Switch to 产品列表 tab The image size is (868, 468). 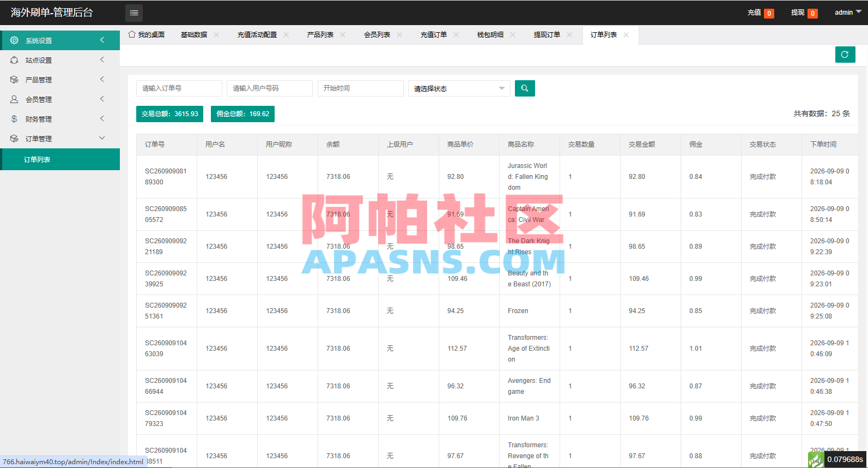point(320,34)
